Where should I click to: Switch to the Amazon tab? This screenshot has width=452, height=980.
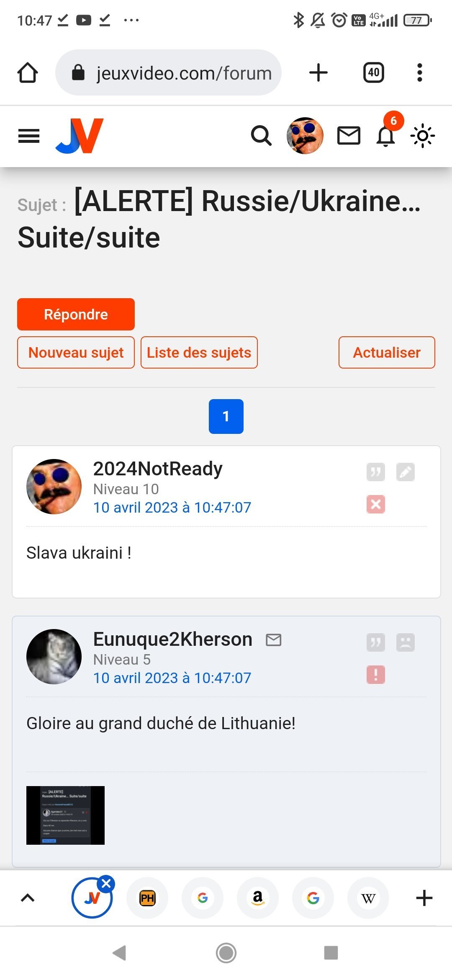(x=258, y=898)
